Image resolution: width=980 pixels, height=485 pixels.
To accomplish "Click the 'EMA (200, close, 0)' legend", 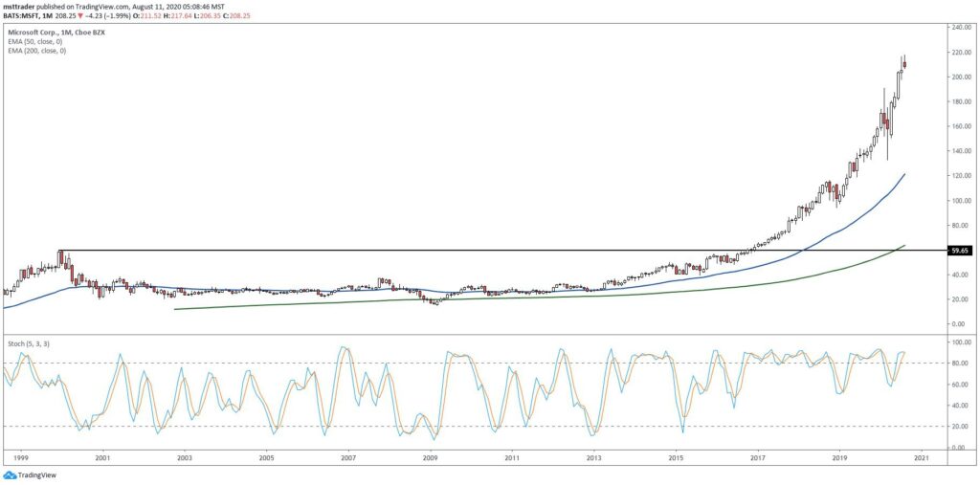I will click(x=37, y=50).
